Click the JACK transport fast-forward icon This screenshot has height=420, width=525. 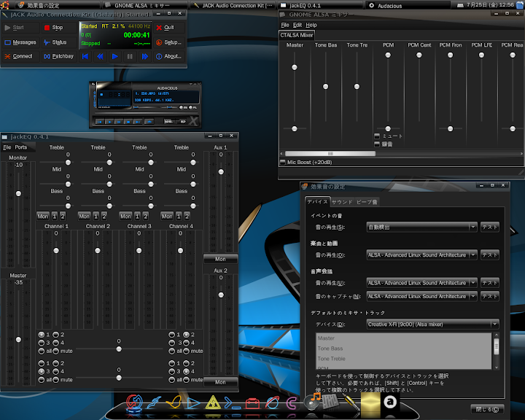click(x=144, y=56)
